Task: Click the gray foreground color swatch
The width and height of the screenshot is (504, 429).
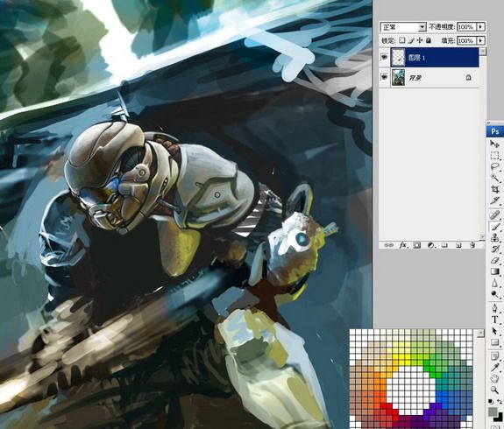Action: pos(492,412)
